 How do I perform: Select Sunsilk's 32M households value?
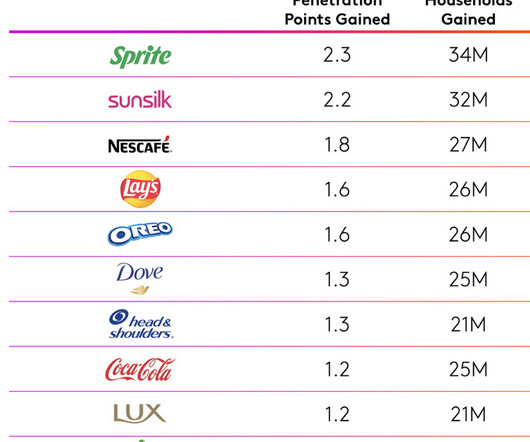pos(468,100)
